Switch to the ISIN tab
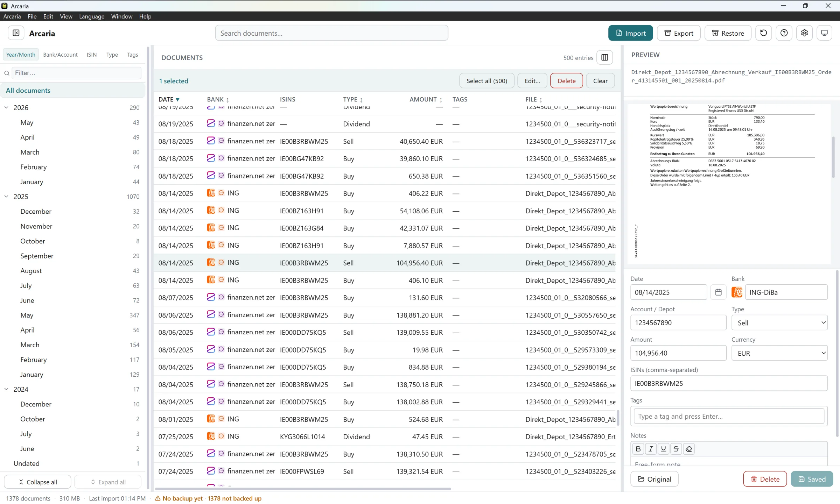 pos(92,55)
